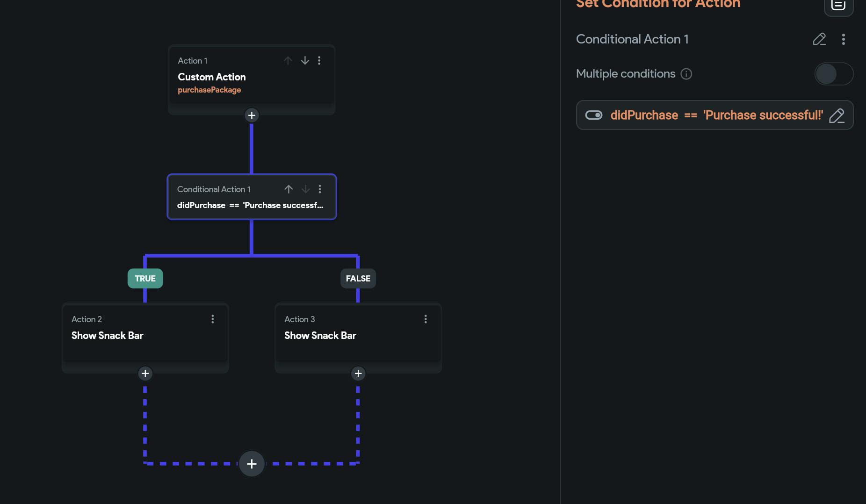
Task: Move Action 1 down with arrow icon
Action: 305,61
